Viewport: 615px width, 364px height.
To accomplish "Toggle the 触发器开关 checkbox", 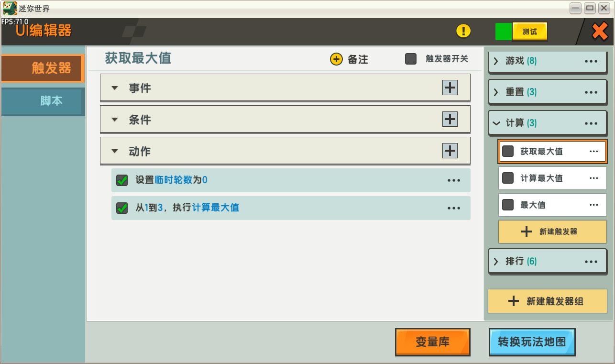I will 411,59.
